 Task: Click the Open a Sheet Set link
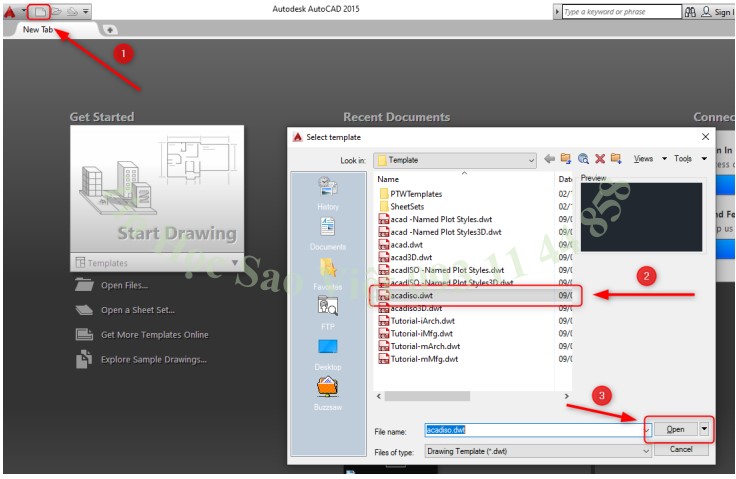[x=138, y=310]
